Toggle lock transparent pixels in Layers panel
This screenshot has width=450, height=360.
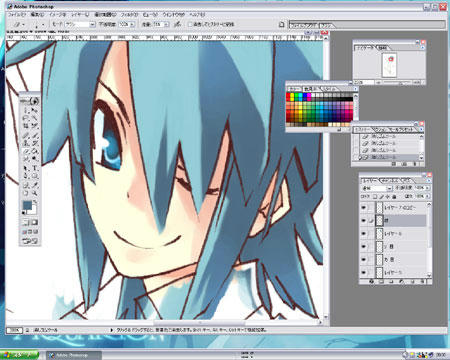tap(375, 197)
